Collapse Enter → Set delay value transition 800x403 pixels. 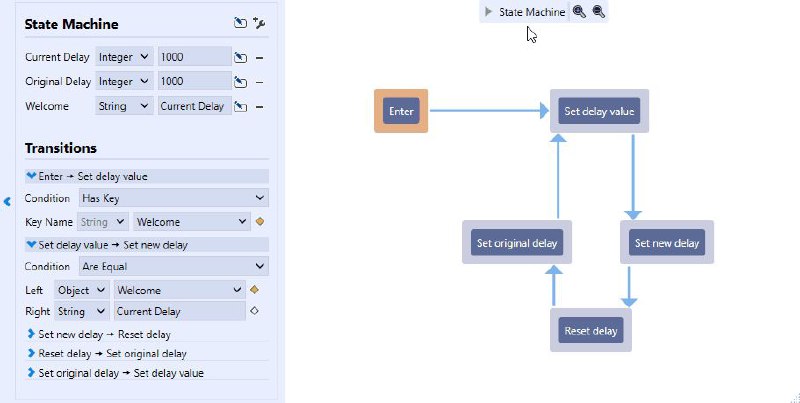[31, 176]
